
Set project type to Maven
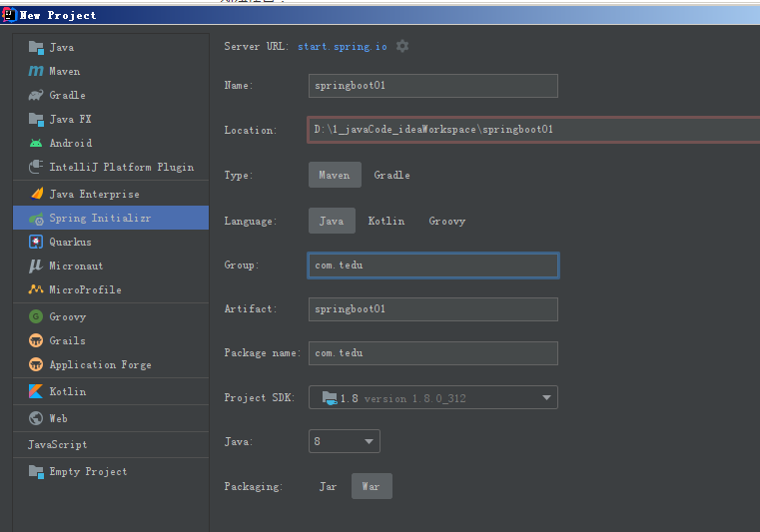click(335, 175)
